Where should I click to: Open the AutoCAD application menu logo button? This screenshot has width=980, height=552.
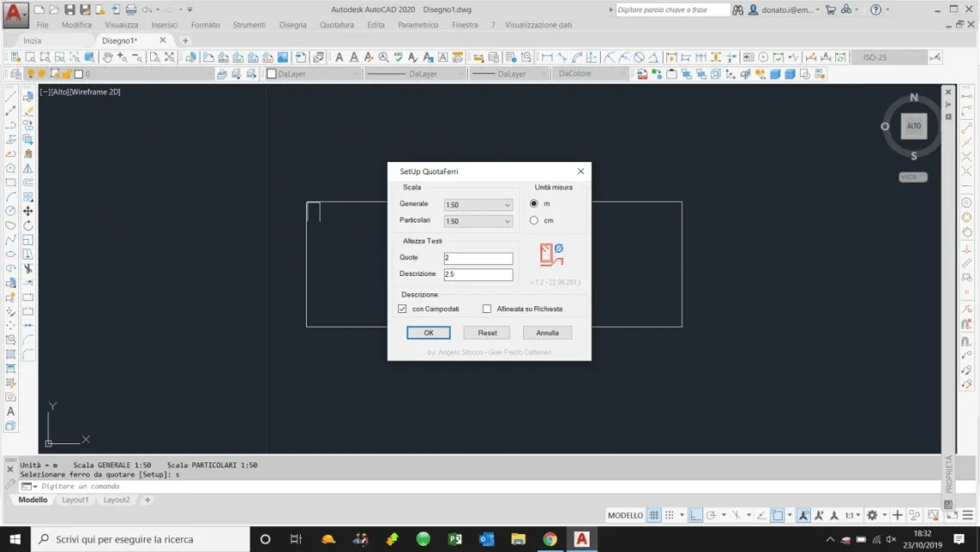pyautogui.click(x=15, y=14)
